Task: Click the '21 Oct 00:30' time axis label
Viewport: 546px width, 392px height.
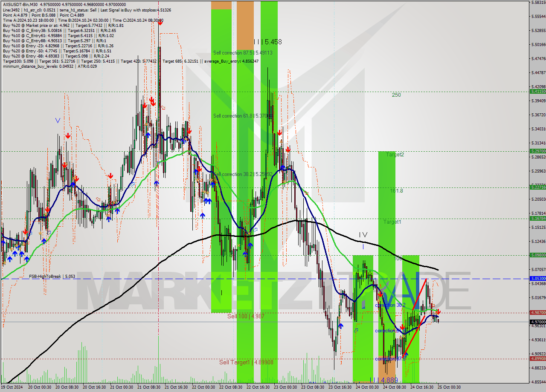Action: click(x=121, y=387)
